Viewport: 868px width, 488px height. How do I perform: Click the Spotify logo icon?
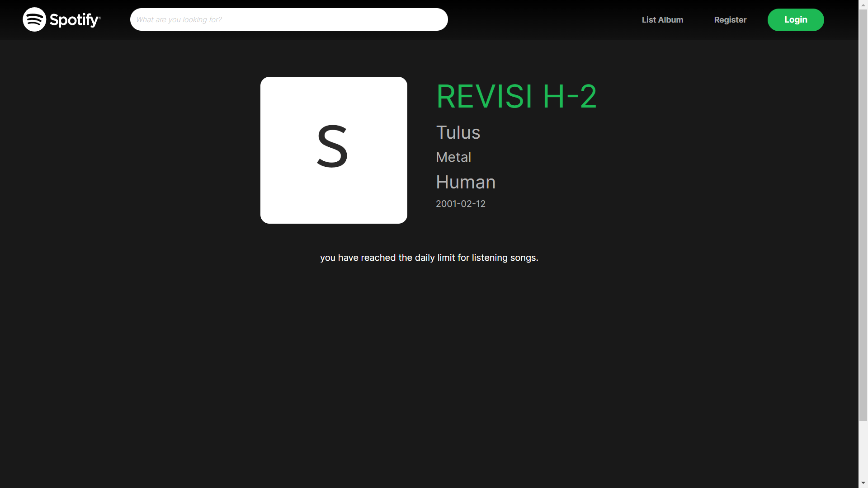(x=34, y=19)
